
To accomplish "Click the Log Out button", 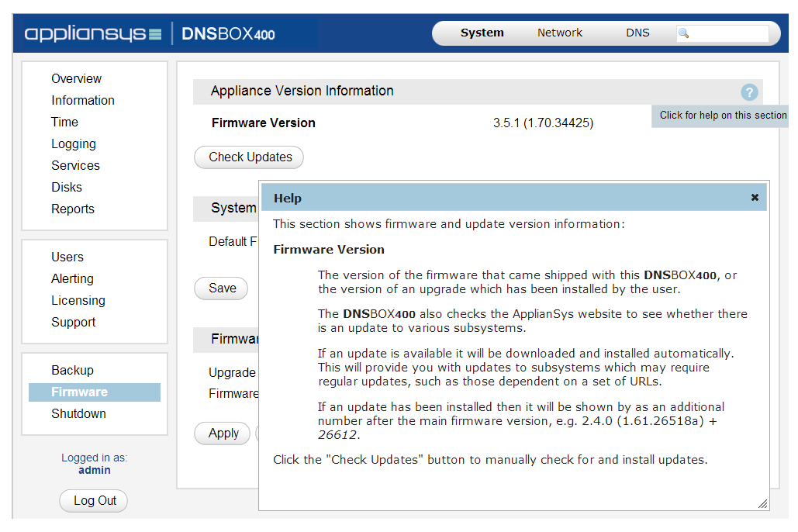I will (x=93, y=501).
